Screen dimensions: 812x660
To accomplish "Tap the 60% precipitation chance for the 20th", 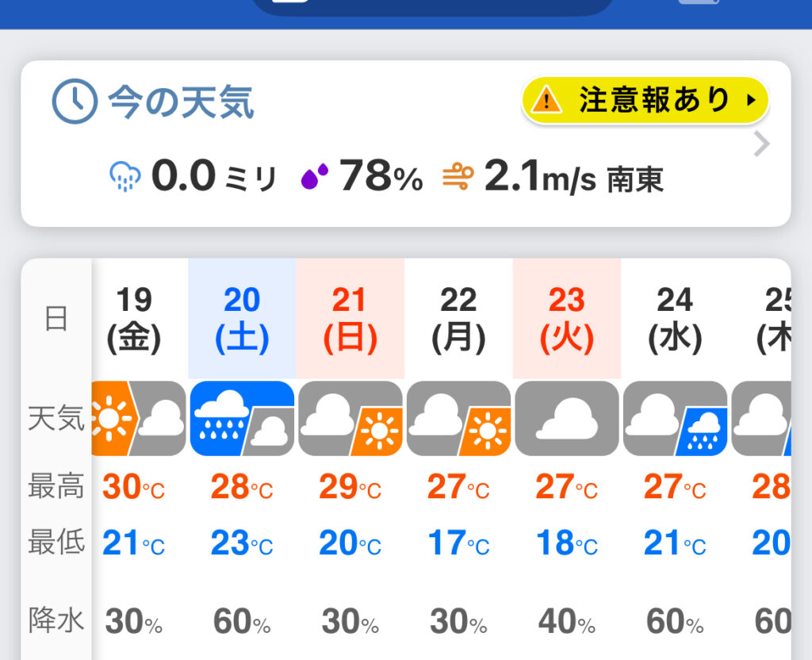I will [x=242, y=621].
